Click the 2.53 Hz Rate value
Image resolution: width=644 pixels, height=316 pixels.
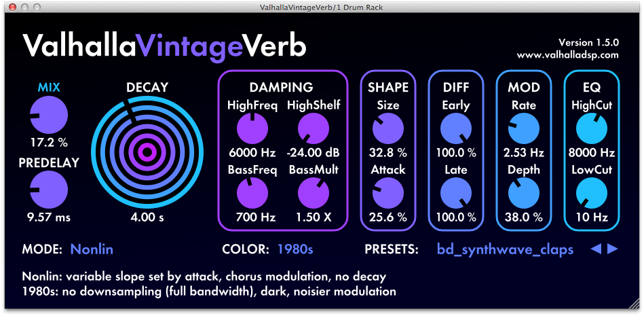pyautogui.click(x=524, y=153)
